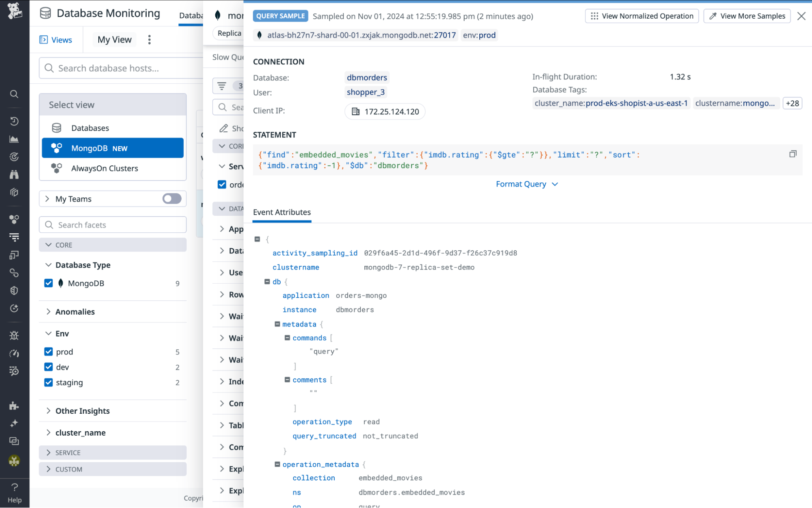The width and height of the screenshot is (812, 508).
Task: Uncheck the staging environment filter
Action: [x=48, y=382]
